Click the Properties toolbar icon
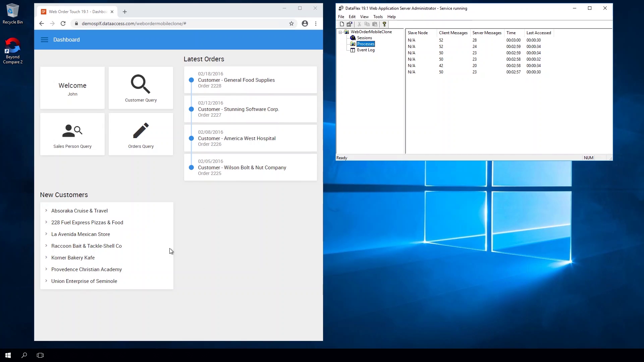Image resolution: width=644 pixels, height=362 pixels. tap(350, 24)
